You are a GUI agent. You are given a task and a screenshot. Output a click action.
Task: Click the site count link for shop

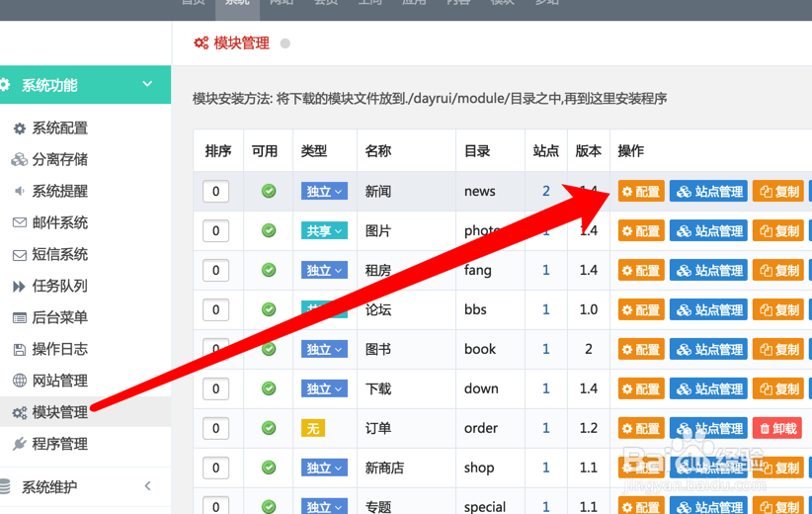[x=546, y=468]
